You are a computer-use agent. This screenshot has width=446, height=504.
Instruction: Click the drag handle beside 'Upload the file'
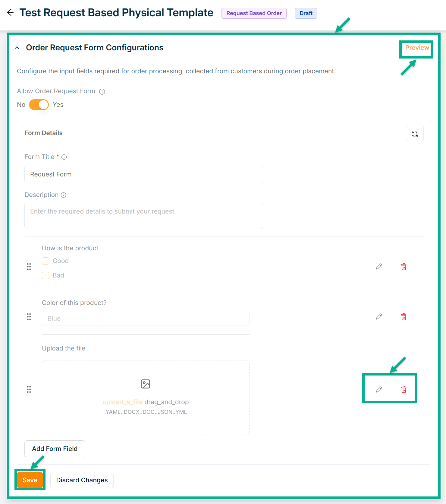(x=29, y=389)
